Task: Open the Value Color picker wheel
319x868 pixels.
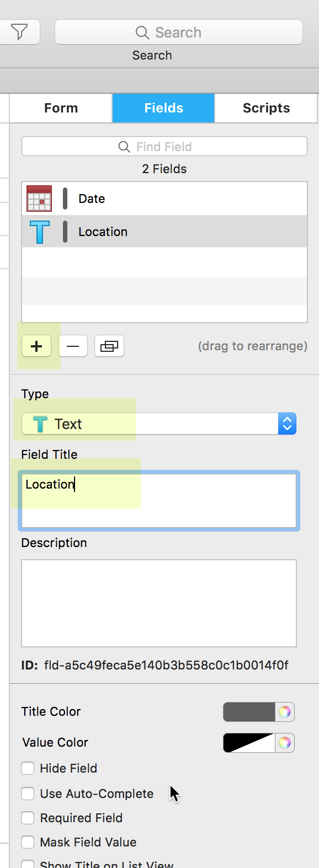Action: (285, 743)
